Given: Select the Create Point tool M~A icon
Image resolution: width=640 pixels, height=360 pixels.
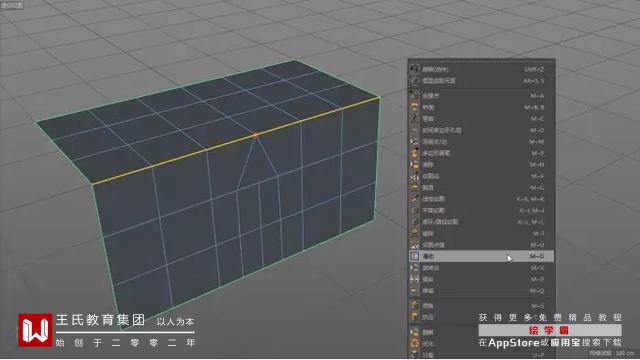Looking at the screenshot, I should coord(415,96).
